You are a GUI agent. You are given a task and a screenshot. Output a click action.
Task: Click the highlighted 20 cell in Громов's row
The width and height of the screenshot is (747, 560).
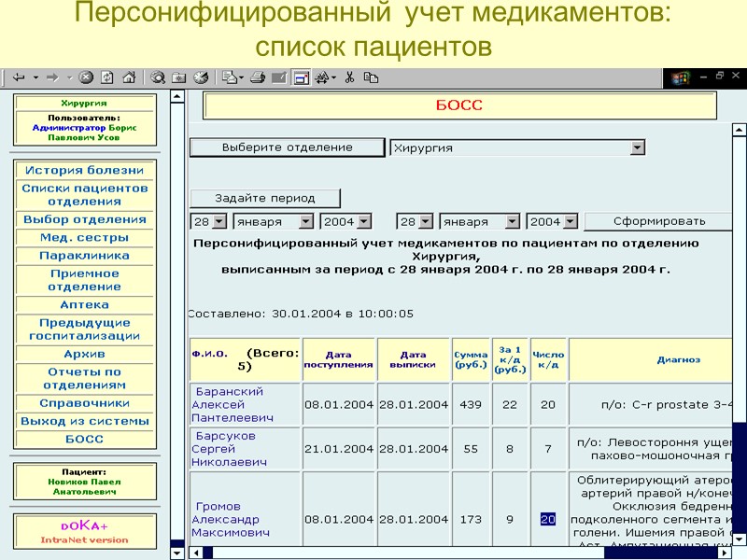(548, 519)
